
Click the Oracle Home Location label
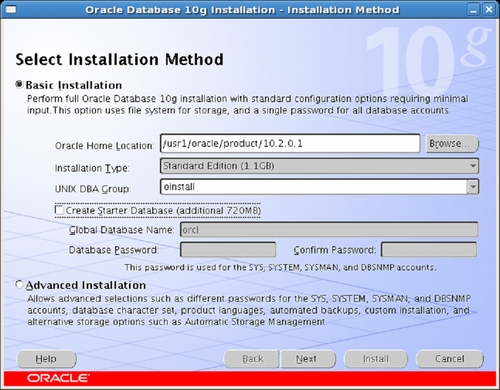(x=105, y=146)
